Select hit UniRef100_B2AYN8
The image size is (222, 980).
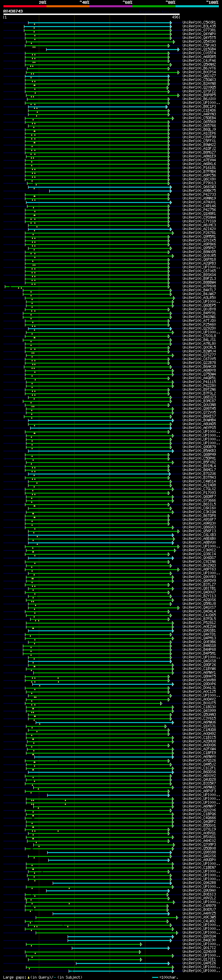click(x=199, y=84)
